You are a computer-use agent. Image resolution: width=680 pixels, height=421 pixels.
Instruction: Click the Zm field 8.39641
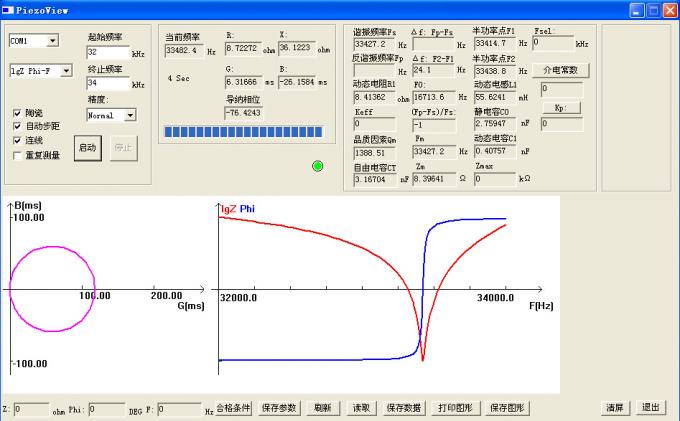coord(434,179)
